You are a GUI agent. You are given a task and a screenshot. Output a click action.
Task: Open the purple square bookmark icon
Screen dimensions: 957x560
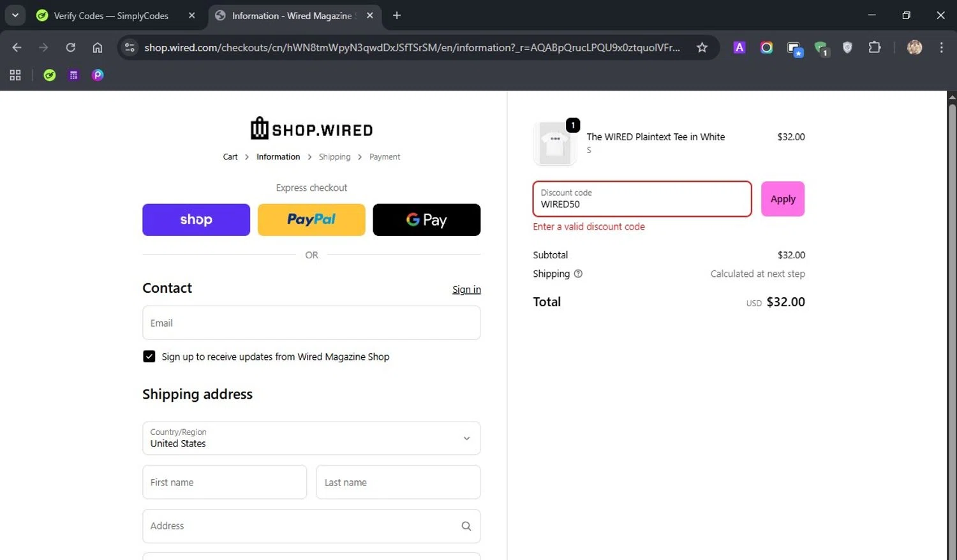(x=73, y=75)
